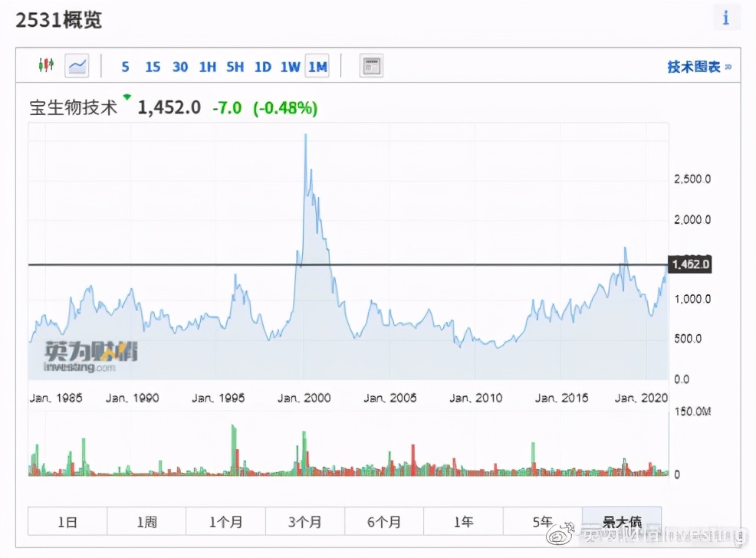This screenshot has width=756, height=558.
Task: Switch range to 1日 tab
Action: click(x=67, y=522)
